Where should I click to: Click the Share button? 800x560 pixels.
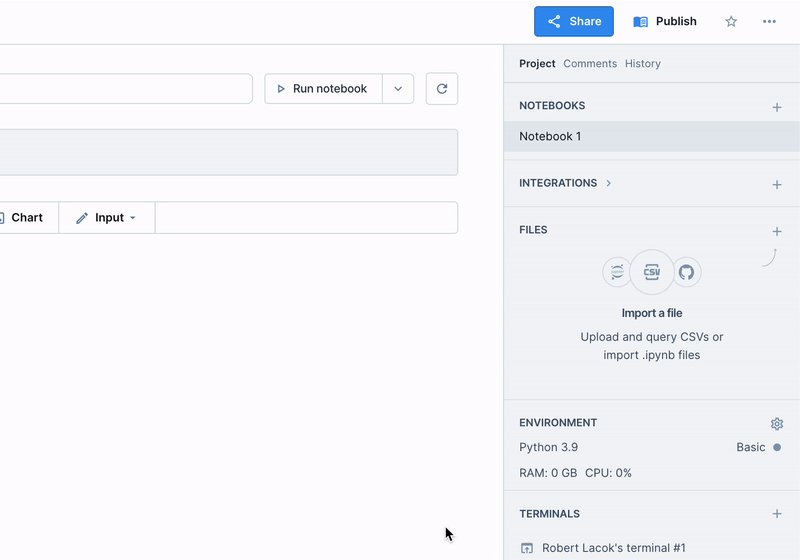pos(574,21)
